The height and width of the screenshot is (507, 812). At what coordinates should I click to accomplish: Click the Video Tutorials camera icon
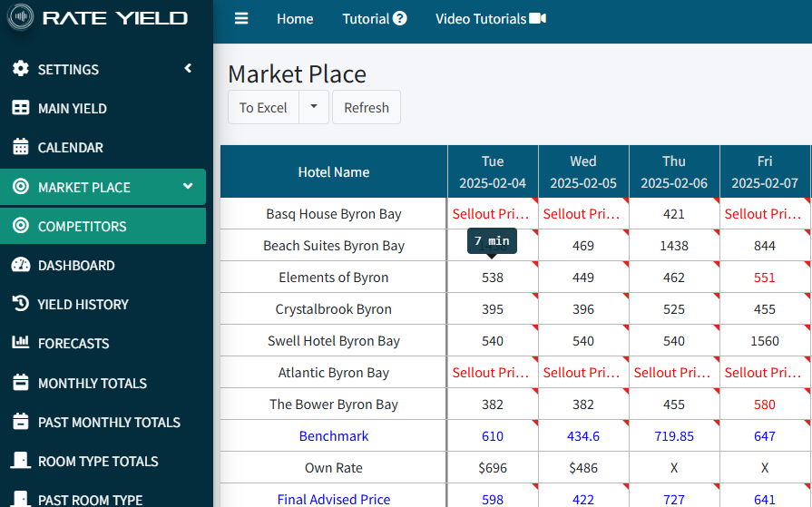tap(538, 19)
